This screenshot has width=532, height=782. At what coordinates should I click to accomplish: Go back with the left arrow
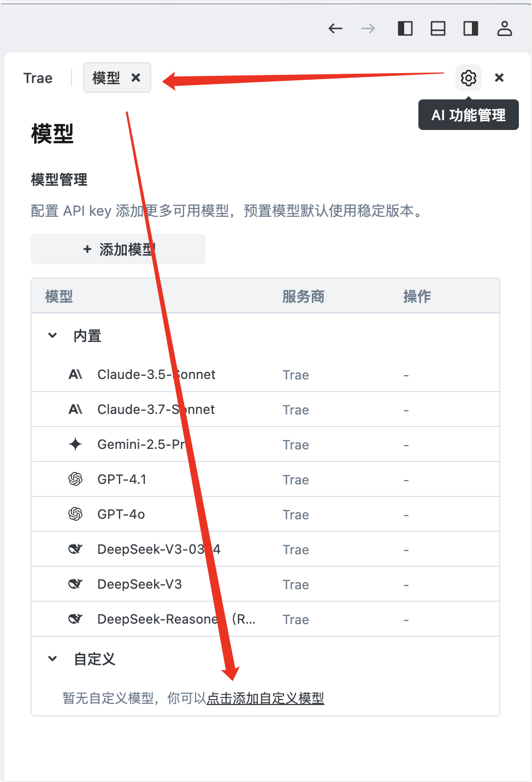click(335, 28)
